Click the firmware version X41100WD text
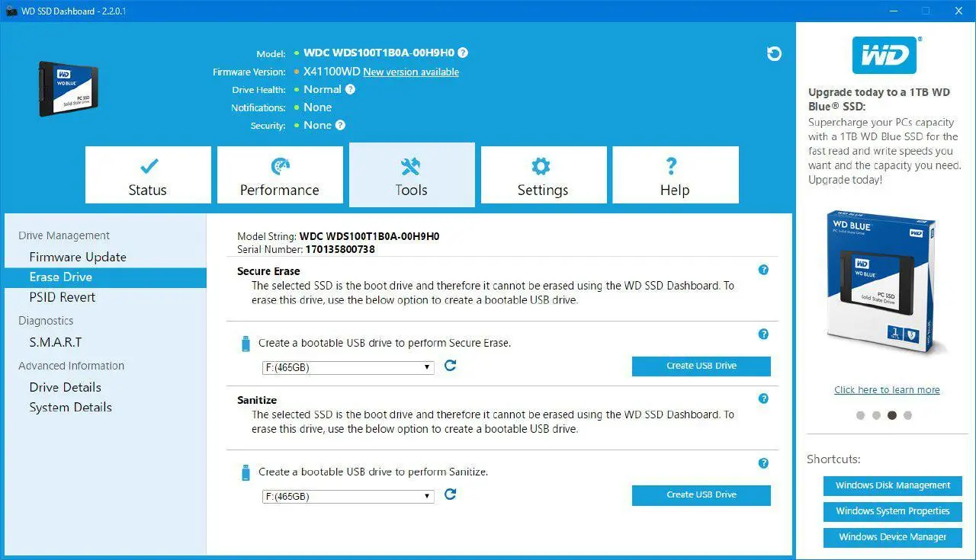 coord(332,72)
